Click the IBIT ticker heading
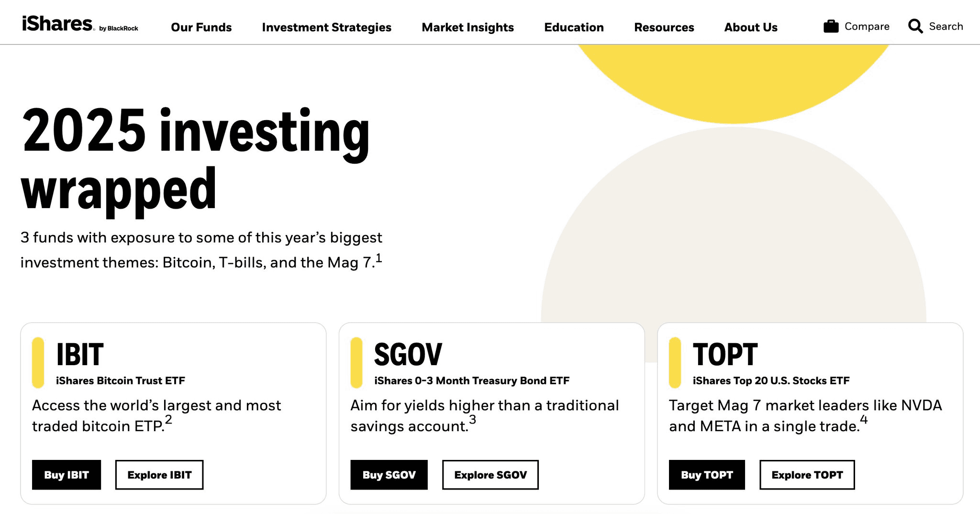980x514 pixels. click(79, 355)
